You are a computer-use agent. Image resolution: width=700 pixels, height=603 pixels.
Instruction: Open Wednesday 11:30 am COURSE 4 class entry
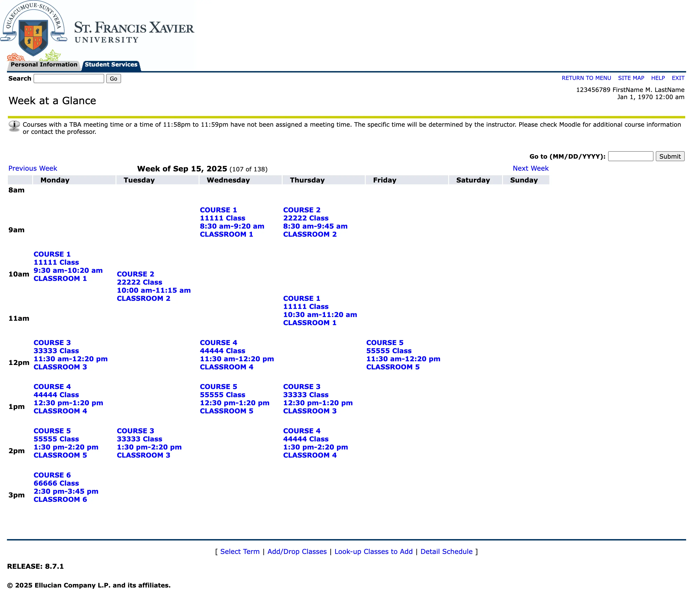[x=237, y=355]
